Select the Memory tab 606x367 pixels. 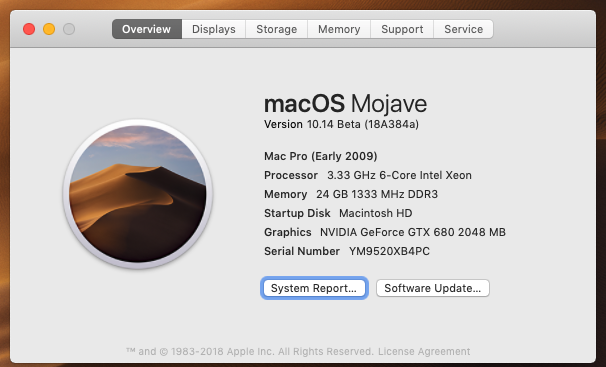(339, 29)
